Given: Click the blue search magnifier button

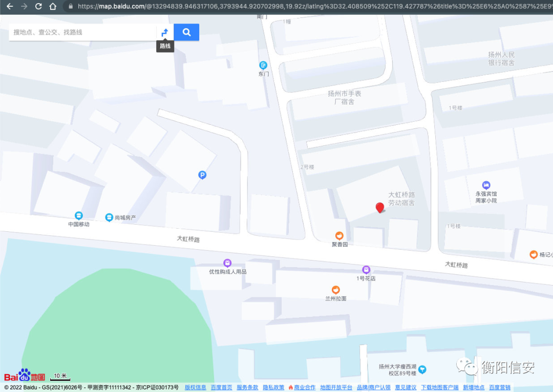Looking at the screenshot, I should point(186,32).
